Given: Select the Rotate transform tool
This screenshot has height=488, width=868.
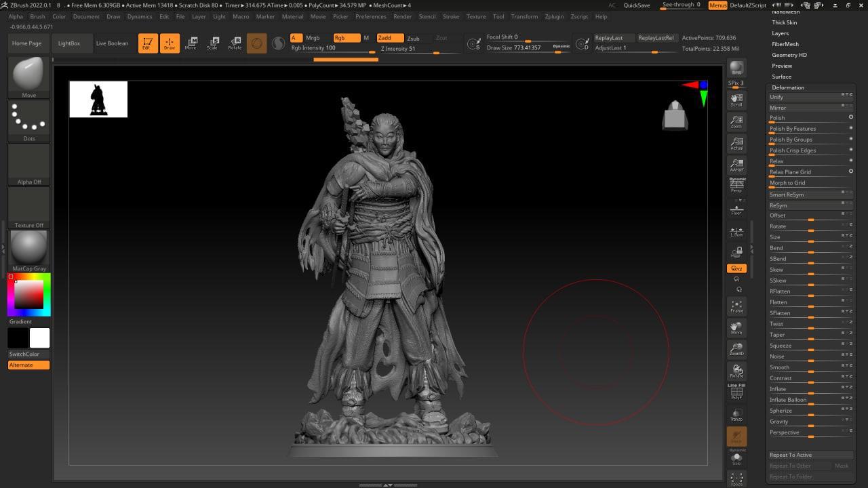Looking at the screenshot, I should 235,43.
